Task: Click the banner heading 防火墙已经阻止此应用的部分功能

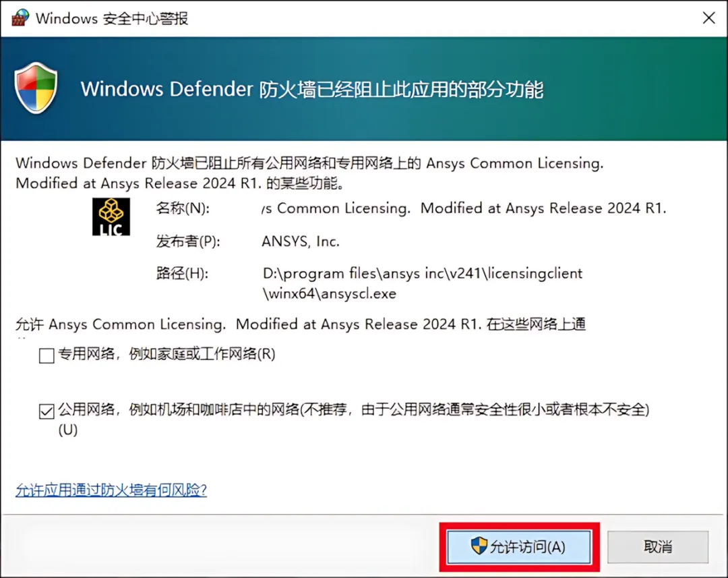Action: coord(311,89)
